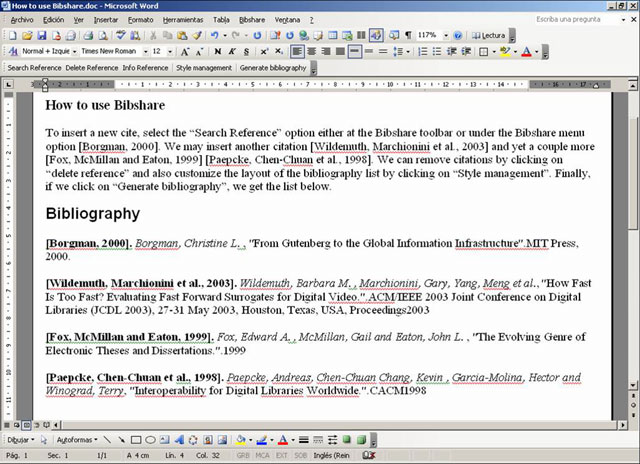
Task: Toggle numbered list formatting
Action: [423, 51]
